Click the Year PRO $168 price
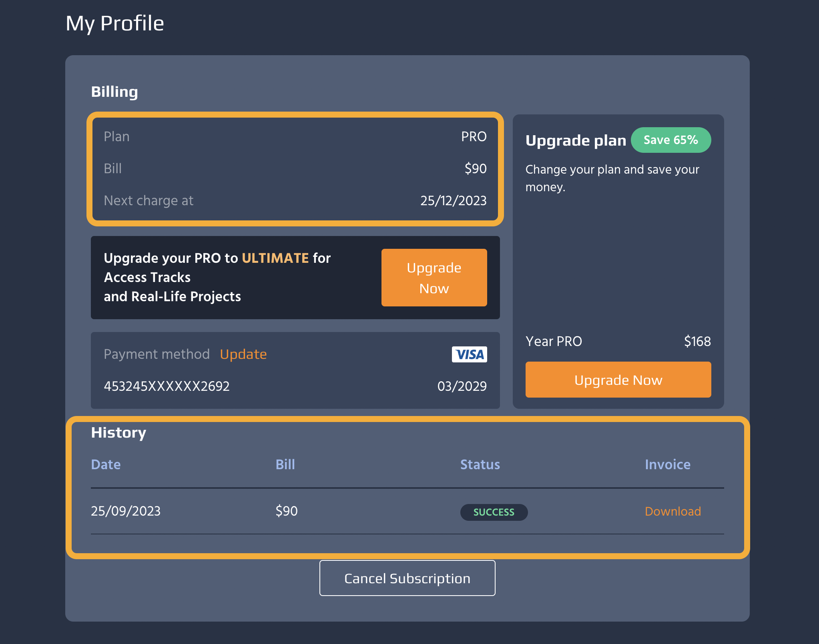Screen dimensions: 819x644 697,341
